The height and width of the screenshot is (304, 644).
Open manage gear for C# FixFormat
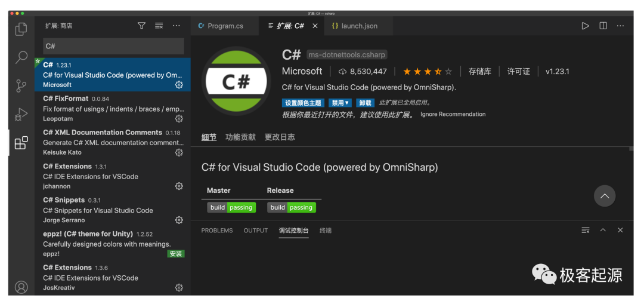(179, 118)
